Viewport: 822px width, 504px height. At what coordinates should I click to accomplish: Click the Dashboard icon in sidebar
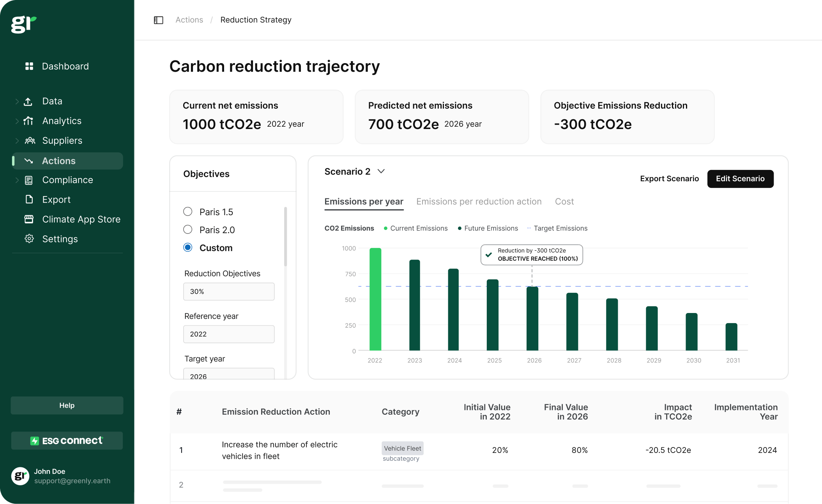coord(29,65)
